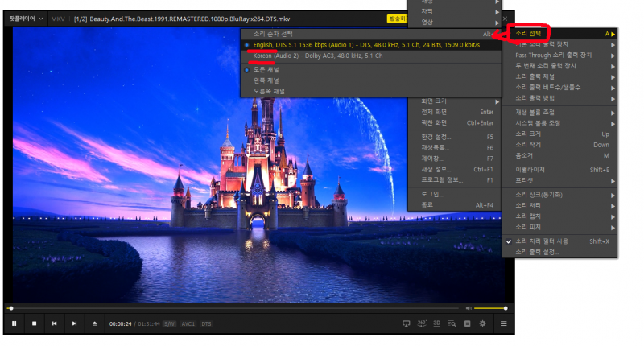Open the settings gear icon

click(x=482, y=323)
